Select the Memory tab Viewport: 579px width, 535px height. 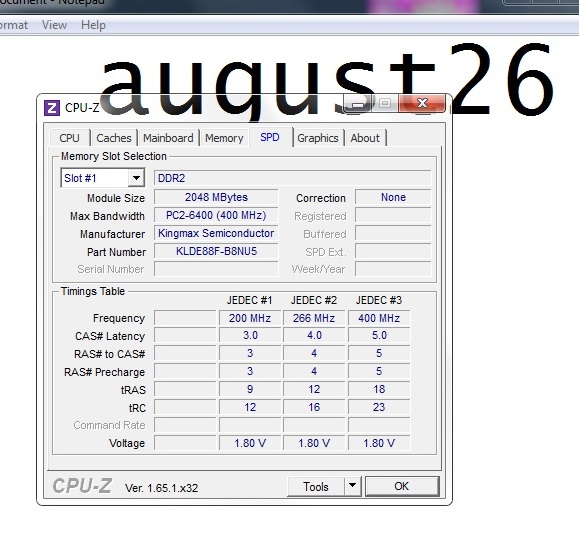tap(224, 138)
